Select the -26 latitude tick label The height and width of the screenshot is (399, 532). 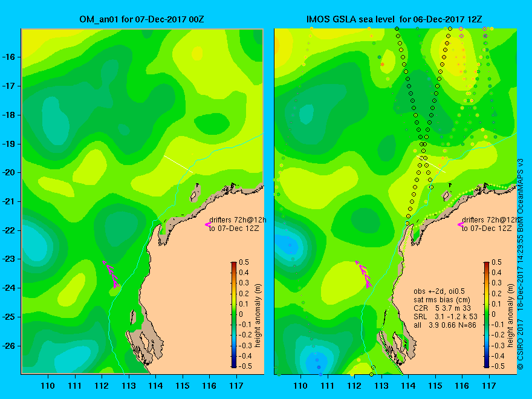coord(9,346)
